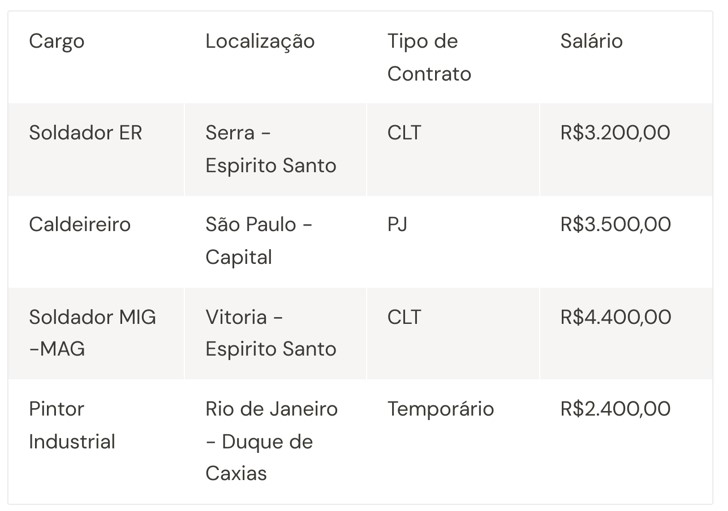Screen dimensions: 728x511
Task: Click the Tipo de Contrato header
Action: pyautogui.click(x=429, y=57)
